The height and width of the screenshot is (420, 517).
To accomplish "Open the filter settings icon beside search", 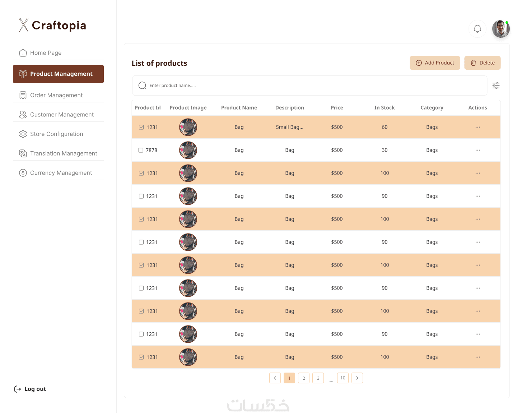I will (x=496, y=86).
